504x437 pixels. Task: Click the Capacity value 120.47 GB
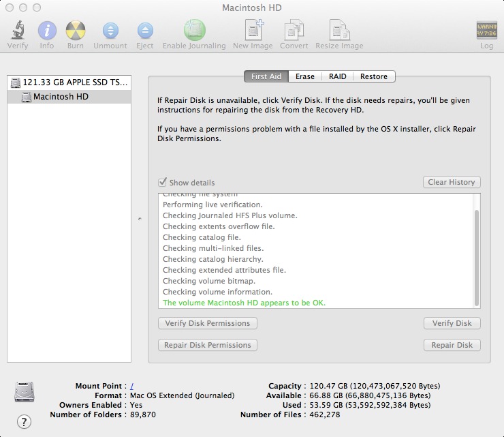(375, 386)
